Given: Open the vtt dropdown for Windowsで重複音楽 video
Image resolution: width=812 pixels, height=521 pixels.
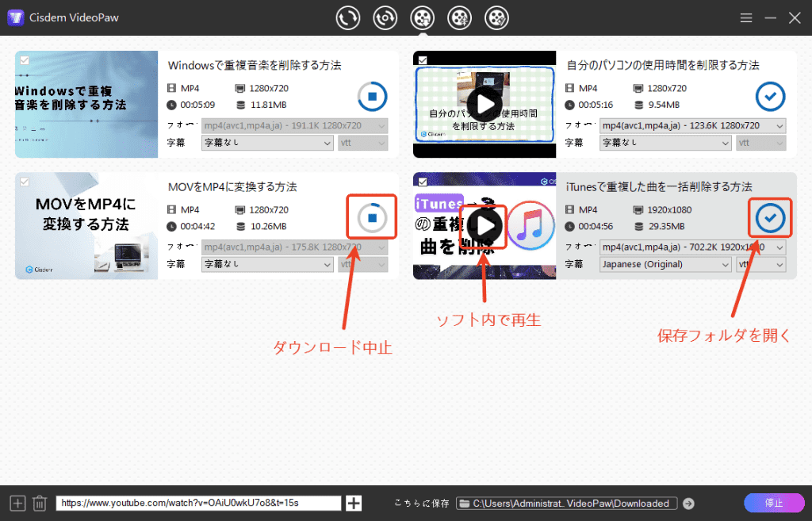Looking at the screenshot, I should coord(363,143).
